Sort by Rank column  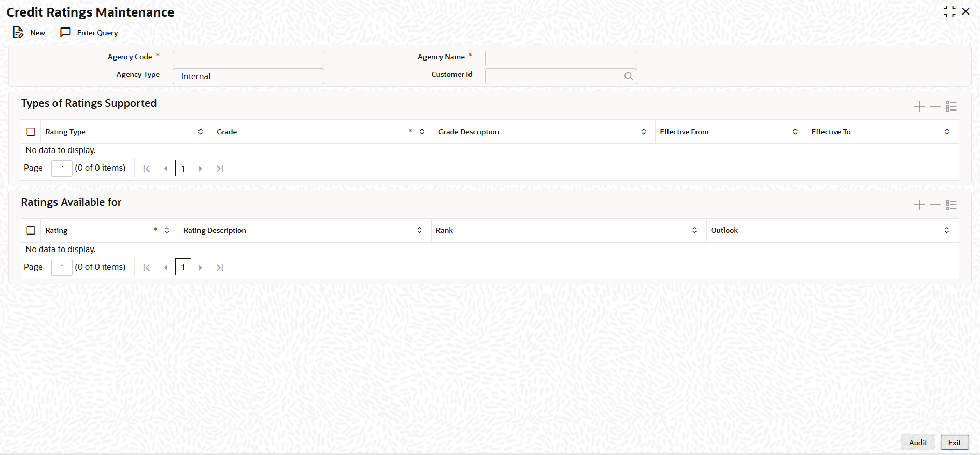coord(694,230)
